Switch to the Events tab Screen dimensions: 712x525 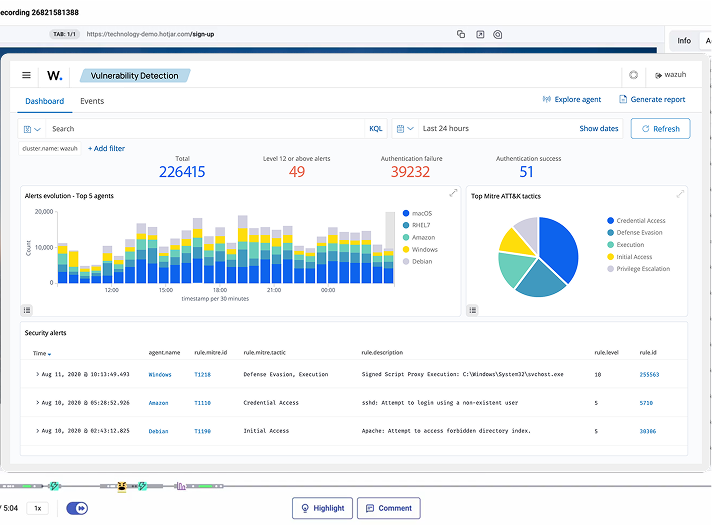(92, 101)
